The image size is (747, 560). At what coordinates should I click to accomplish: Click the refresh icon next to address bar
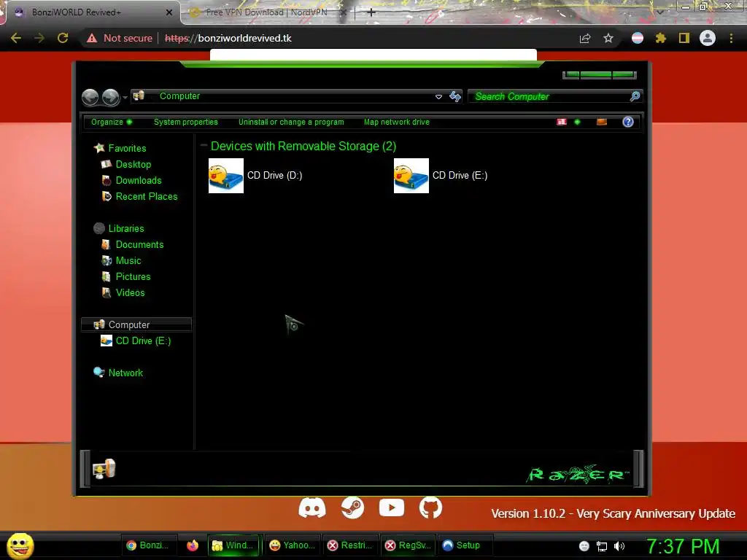(455, 97)
